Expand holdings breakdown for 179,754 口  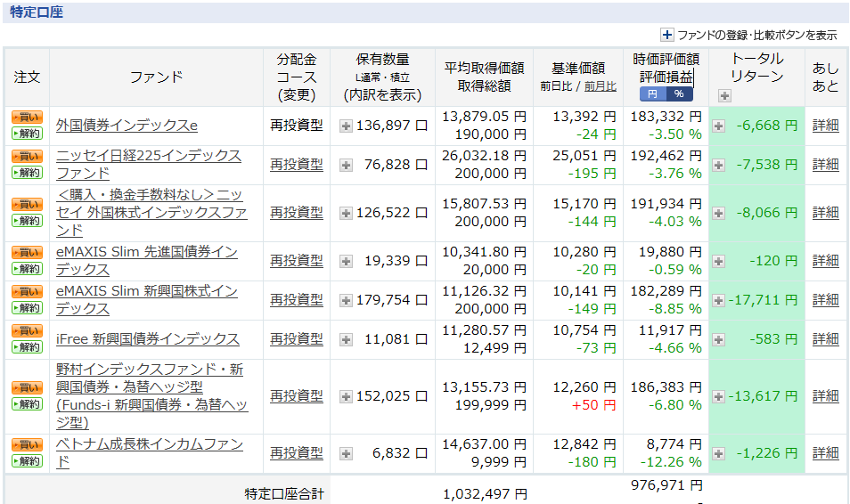346,301
